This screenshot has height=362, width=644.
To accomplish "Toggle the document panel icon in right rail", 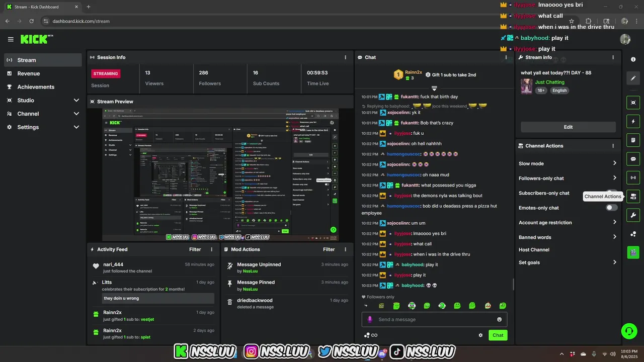I will pos(633,140).
